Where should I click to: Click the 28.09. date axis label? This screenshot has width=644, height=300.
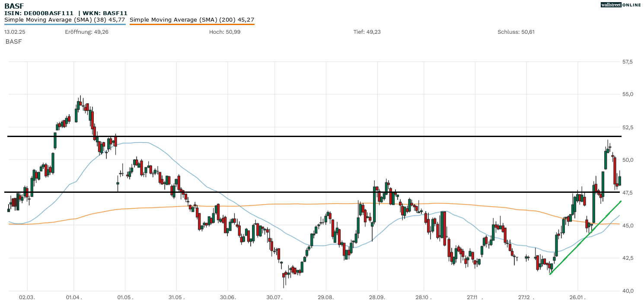(377, 297)
